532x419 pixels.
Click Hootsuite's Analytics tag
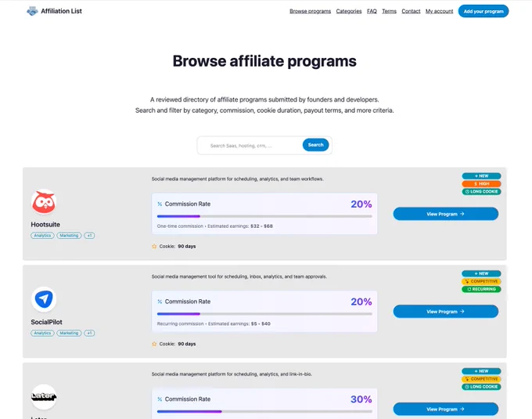point(42,235)
